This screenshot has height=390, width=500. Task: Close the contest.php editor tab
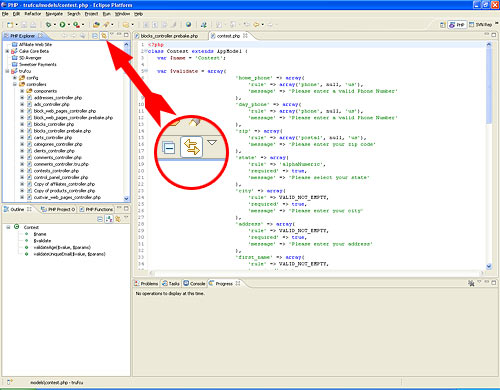pyautogui.click(x=246, y=35)
